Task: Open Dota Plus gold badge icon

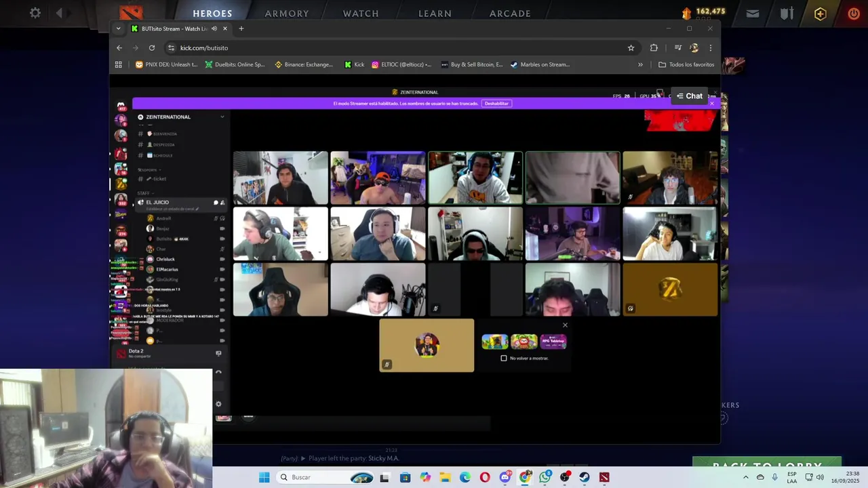Action: pos(821,14)
